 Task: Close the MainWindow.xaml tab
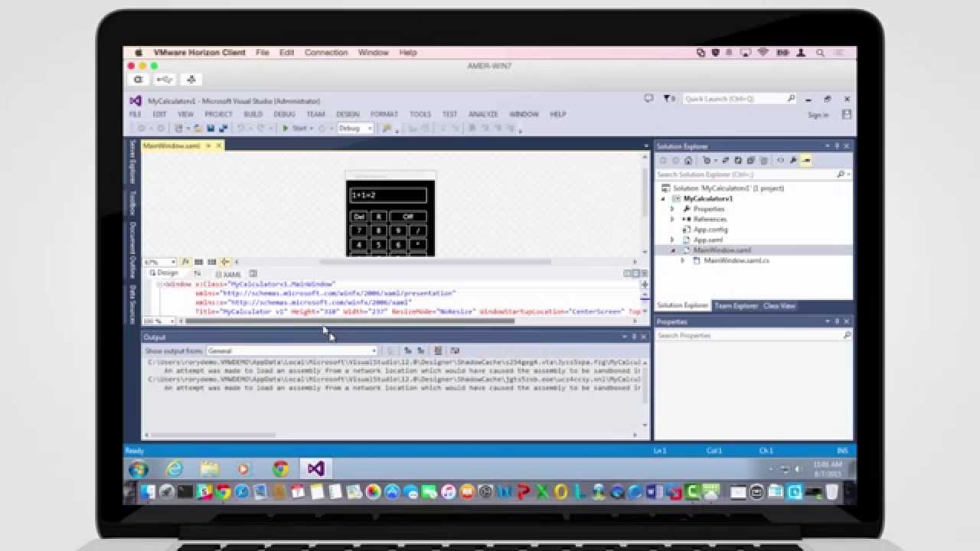(x=219, y=145)
